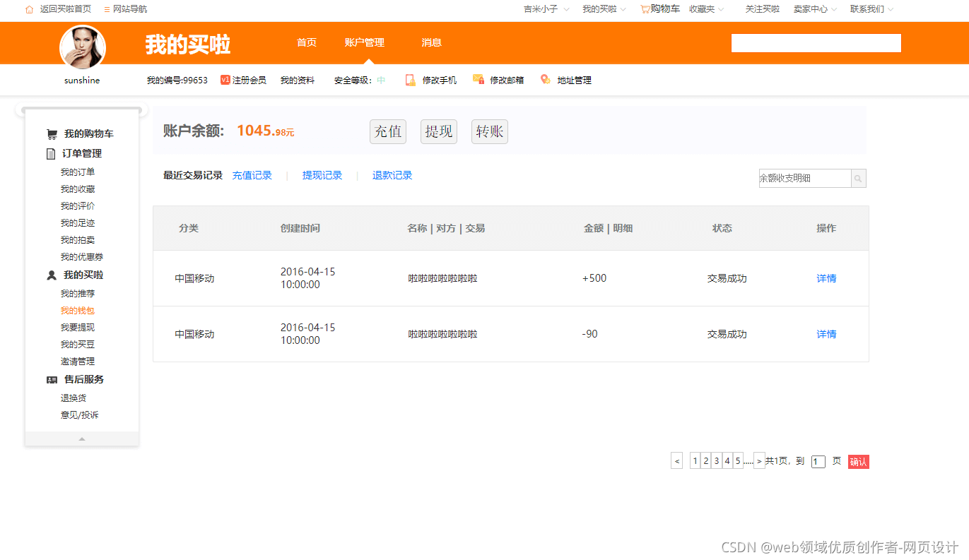
Task: Select page 4 in pagination
Action: pyautogui.click(x=727, y=461)
